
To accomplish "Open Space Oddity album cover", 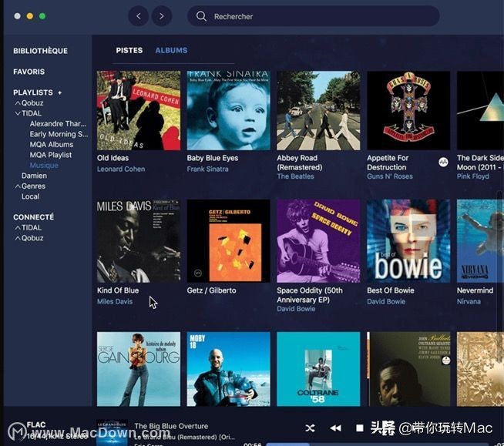I will 318,241.
